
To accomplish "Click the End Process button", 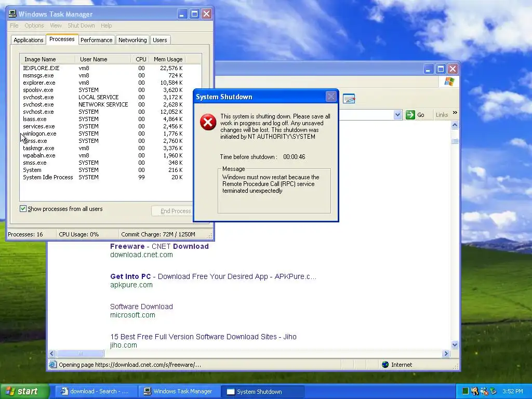I will pos(172,211).
